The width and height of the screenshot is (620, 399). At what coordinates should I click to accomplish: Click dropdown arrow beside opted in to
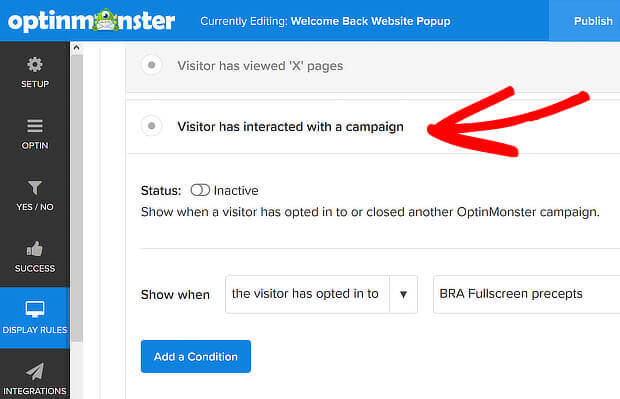[403, 294]
